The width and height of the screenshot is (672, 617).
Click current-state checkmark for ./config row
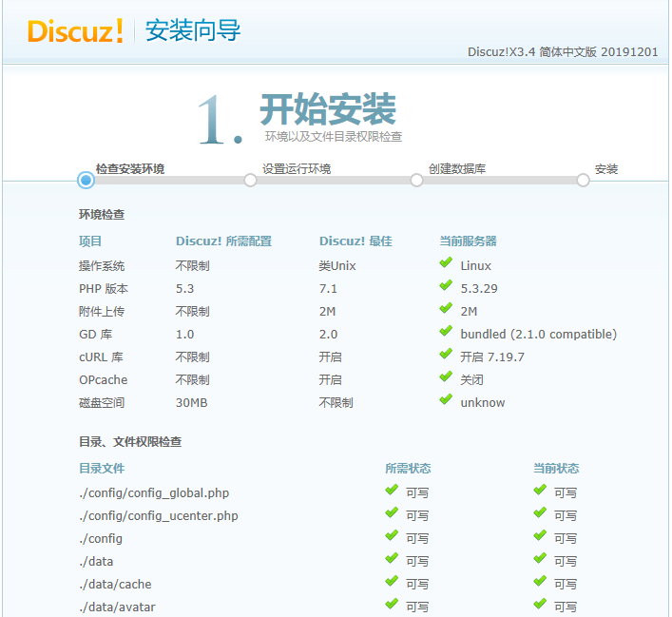[540, 534]
